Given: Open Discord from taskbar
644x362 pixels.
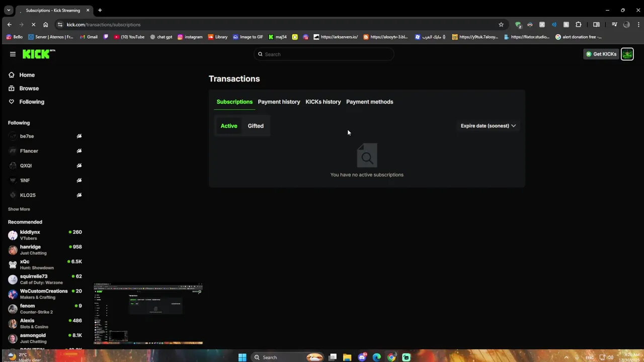Looking at the screenshot, I should click(362, 357).
